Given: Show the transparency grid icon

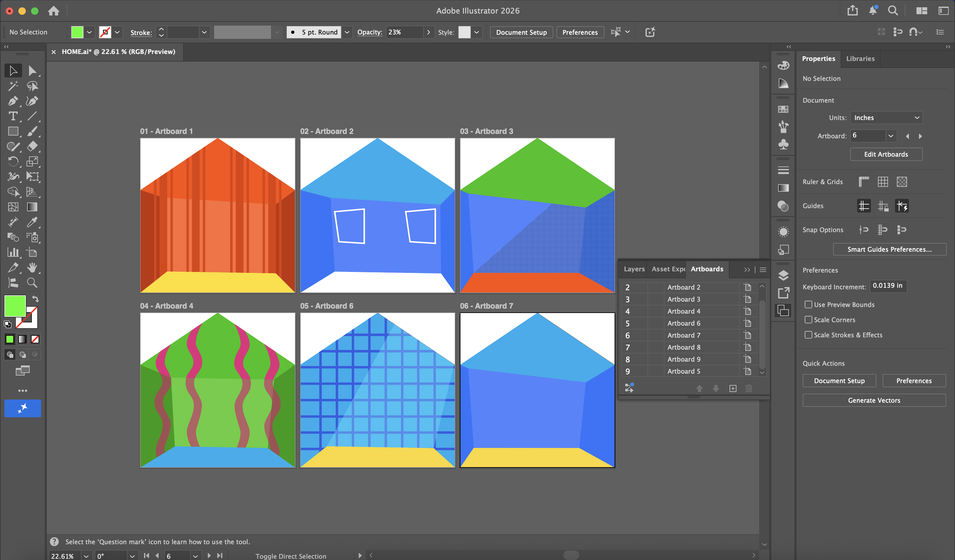Looking at the screenshot, I should (902, 182).
